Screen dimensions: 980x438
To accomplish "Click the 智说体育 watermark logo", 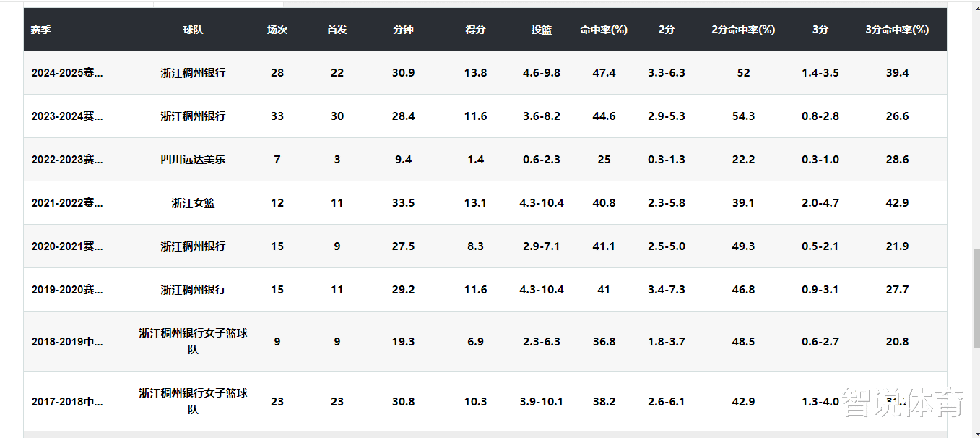I will pos(903,402).
